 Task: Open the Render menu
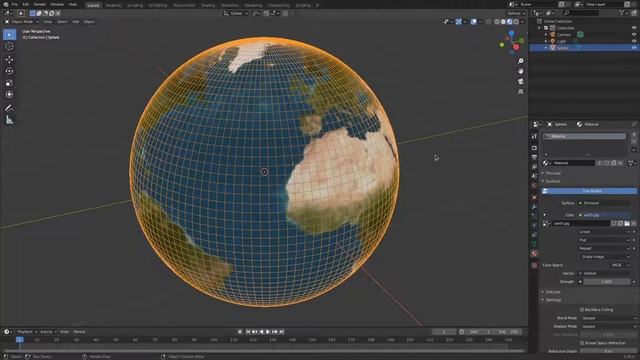[x=40, y=4]
